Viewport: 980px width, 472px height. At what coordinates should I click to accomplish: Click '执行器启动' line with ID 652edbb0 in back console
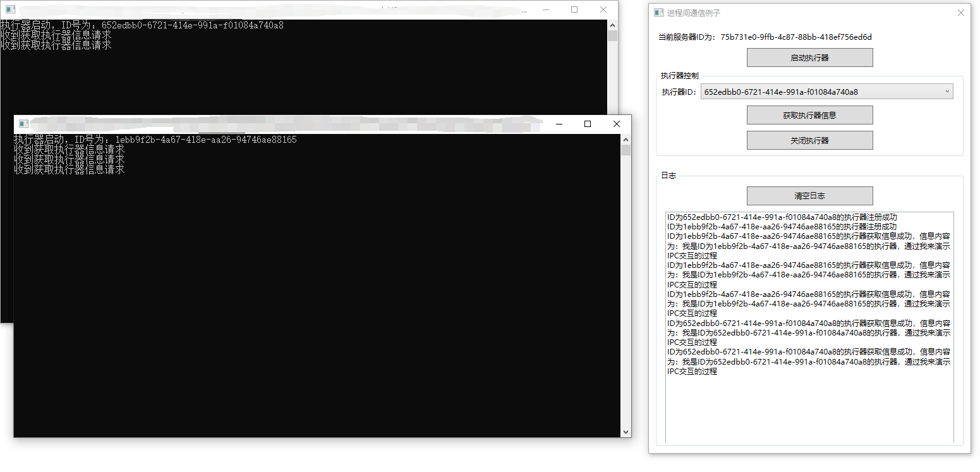pyautogui.click(x=142, y=25)
